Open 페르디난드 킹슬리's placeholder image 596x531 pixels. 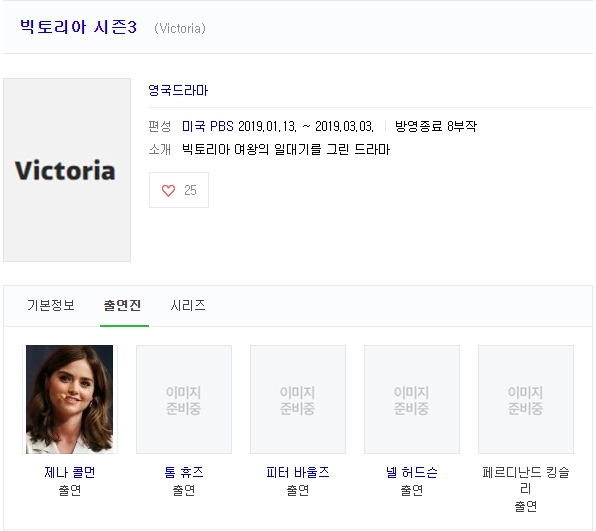click(x=526, y=399)
